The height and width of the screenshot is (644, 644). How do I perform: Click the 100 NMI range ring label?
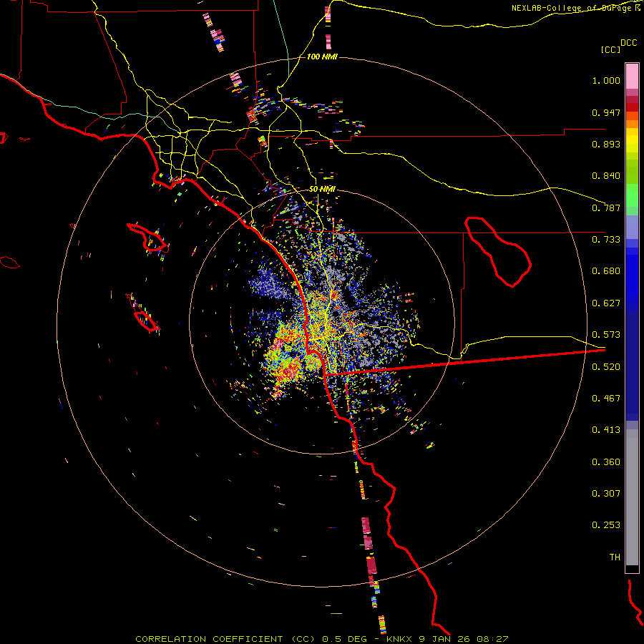coord(322,57)
